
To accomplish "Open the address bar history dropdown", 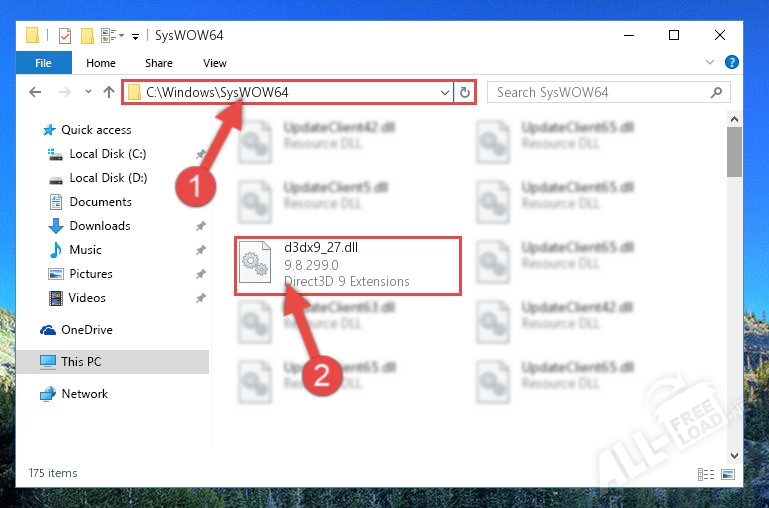I will point(445,92).
